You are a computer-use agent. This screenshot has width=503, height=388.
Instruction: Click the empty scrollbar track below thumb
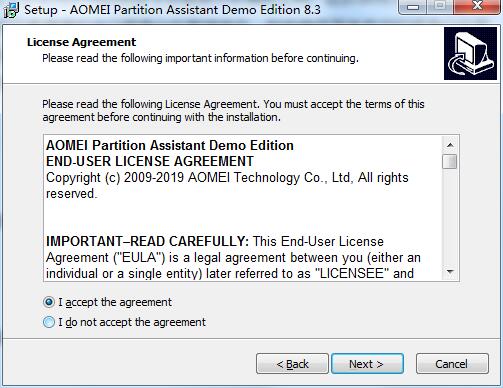click(x=450, y=217)
